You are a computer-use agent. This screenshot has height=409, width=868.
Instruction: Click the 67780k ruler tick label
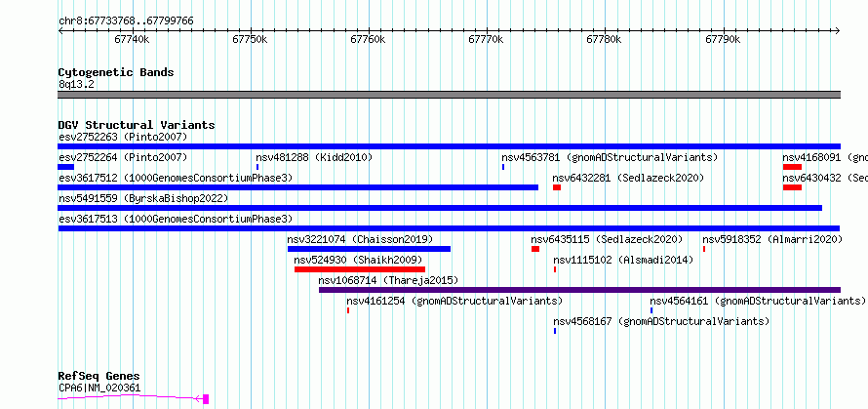point(605,39)
